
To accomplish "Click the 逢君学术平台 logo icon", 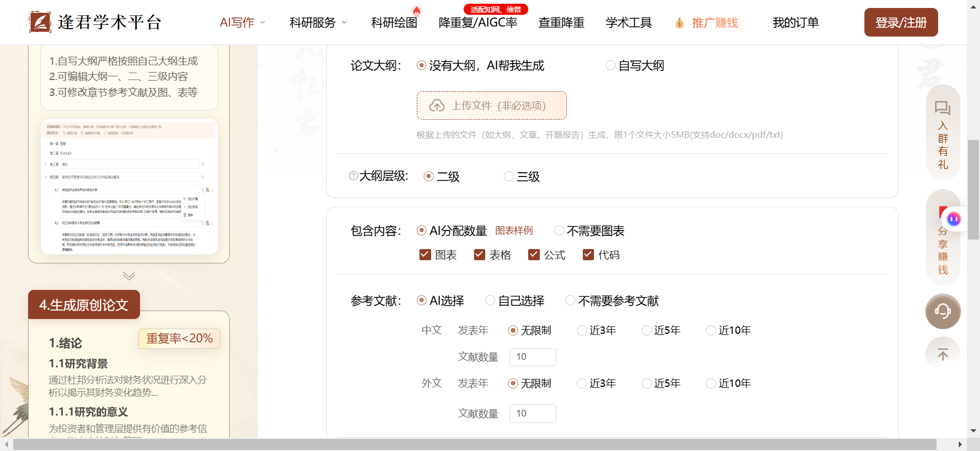I will (x=40, y=22).
